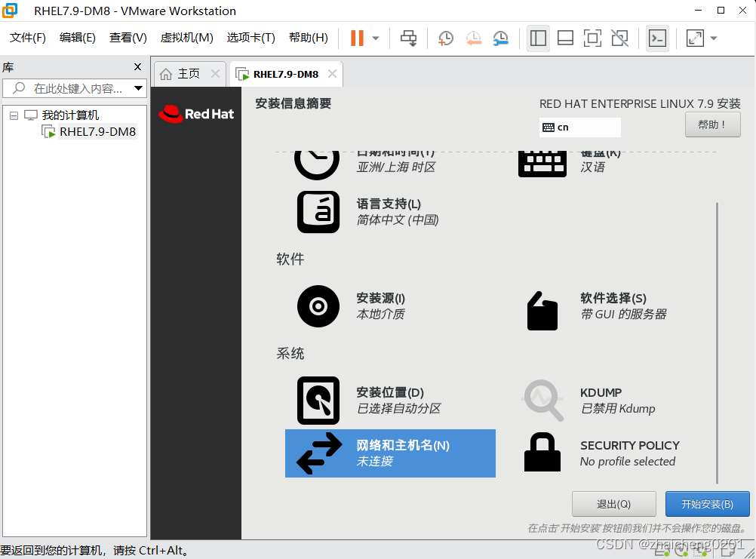Click the Send Ctrl+Alt+Del icon

(408, 38)
